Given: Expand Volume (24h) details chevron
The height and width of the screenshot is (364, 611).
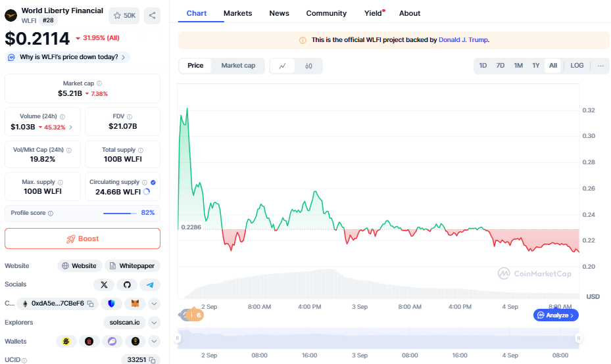Looking at the screenshot, I should (x=70, y=127).
